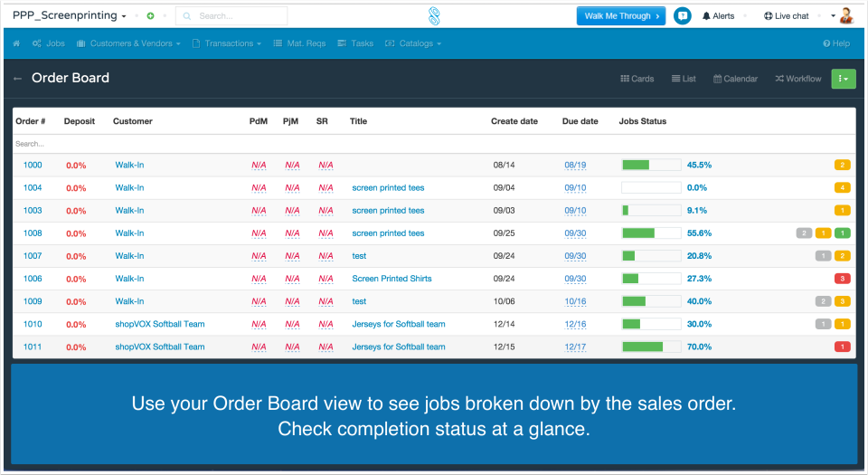Image resolution: width=868 pixels, height=475 pixels.
Task: Click the shopVOX logo icon
Action: (x=434, y=16)
